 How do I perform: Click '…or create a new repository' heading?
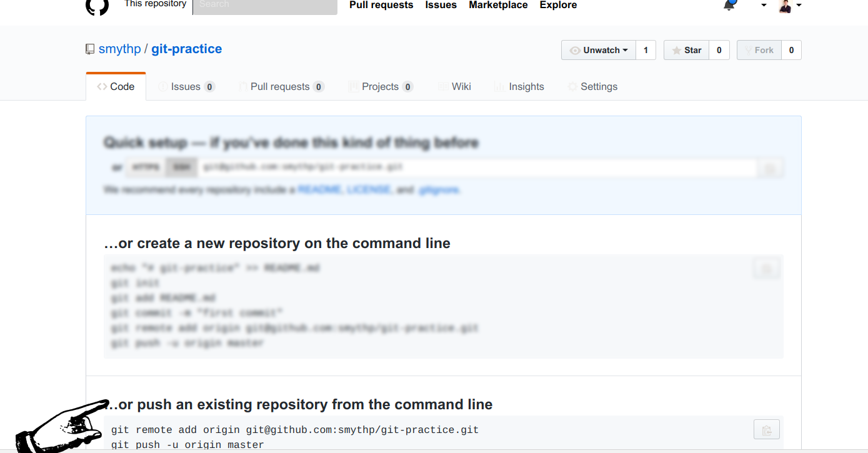coord(277,243)
